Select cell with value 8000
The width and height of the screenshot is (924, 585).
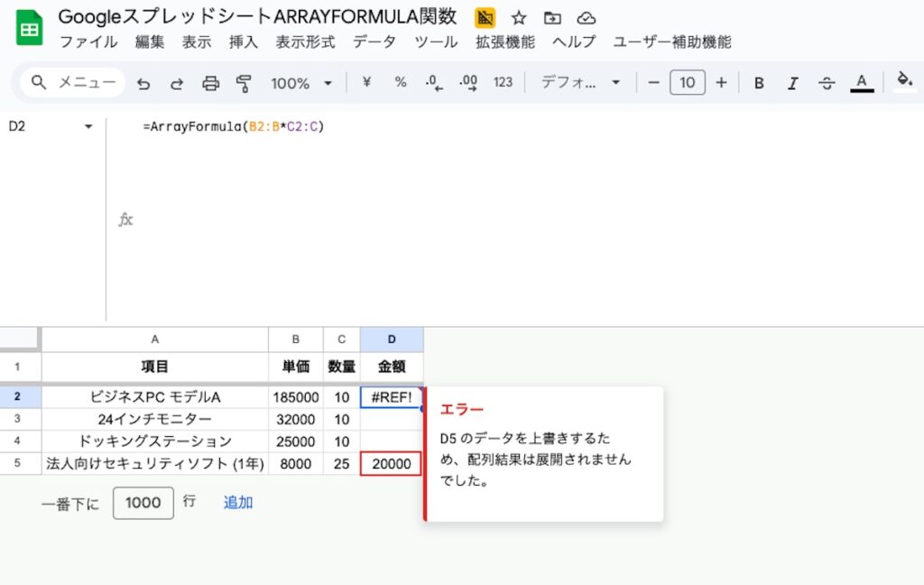(296, 463)
